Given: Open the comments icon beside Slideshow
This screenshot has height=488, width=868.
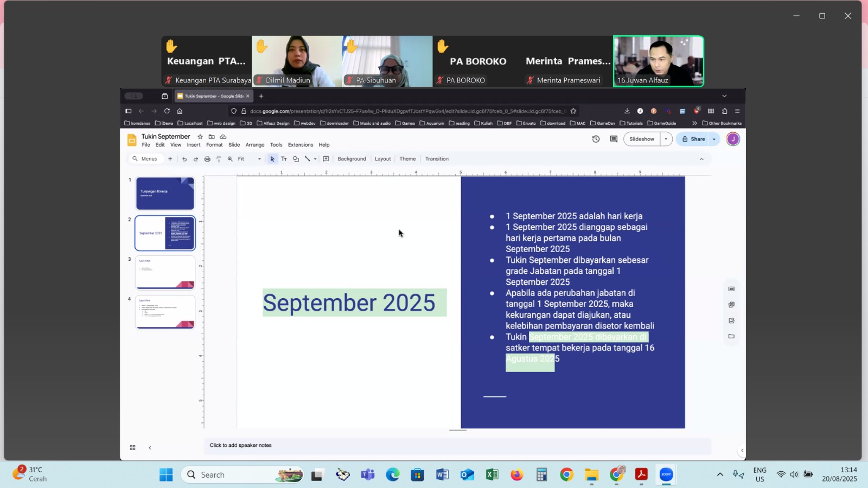Looking at the screenshot, I should click(x=614, y=139).
